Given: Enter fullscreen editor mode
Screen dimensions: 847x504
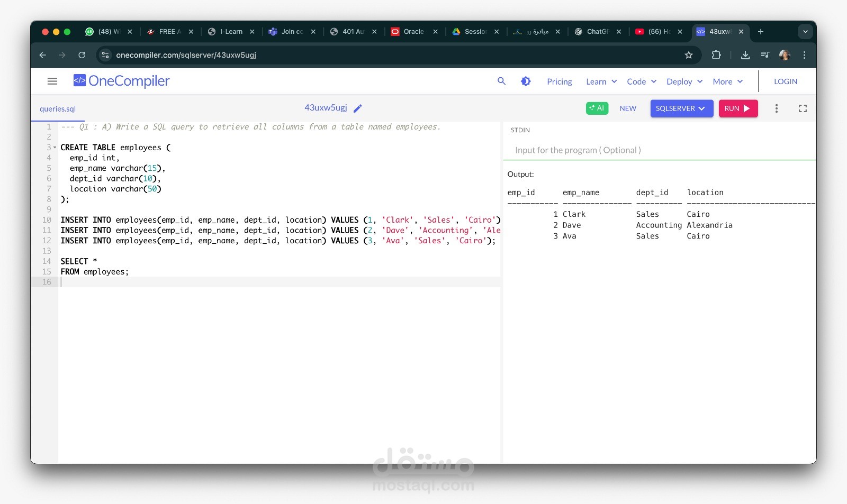Looking at the screenshot, I should pyautogui.click(x=803, y=108).
